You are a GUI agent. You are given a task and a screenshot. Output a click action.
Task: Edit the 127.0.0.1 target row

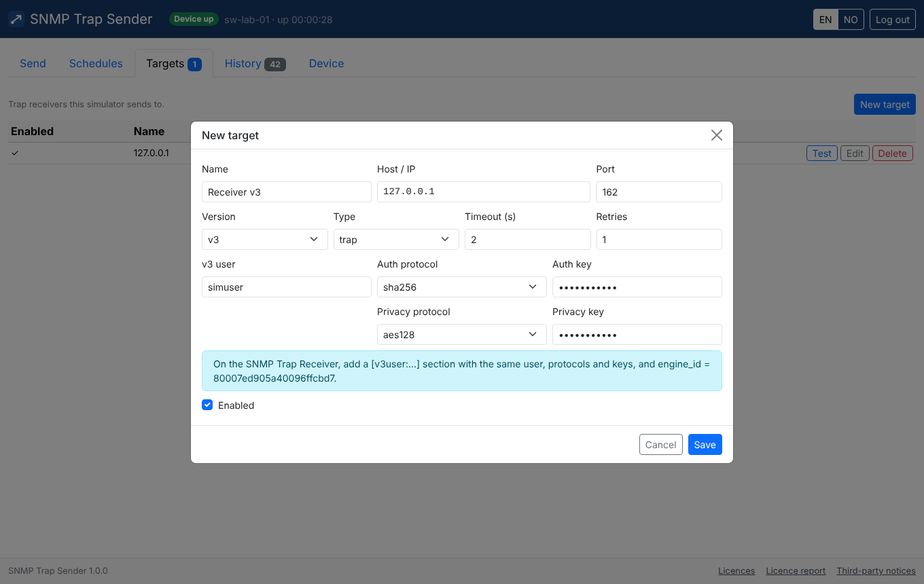click(x=855, y=153)
